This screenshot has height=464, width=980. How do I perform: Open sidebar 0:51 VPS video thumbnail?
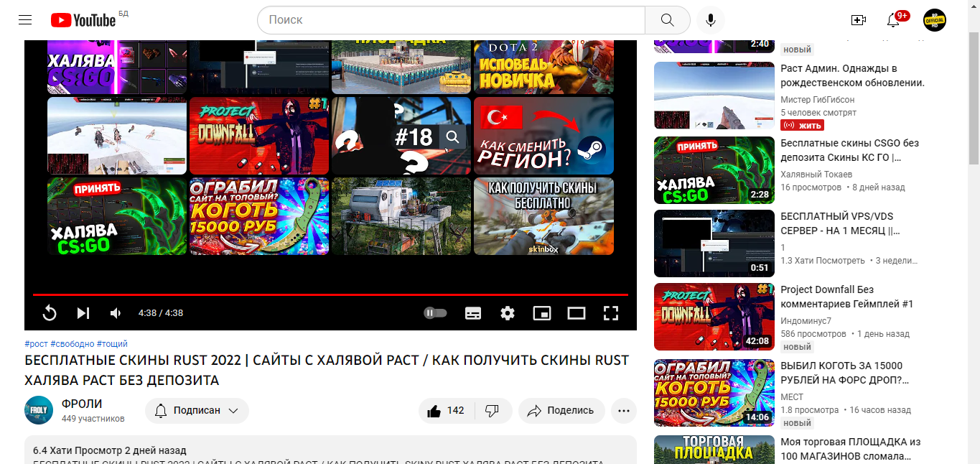714,243
